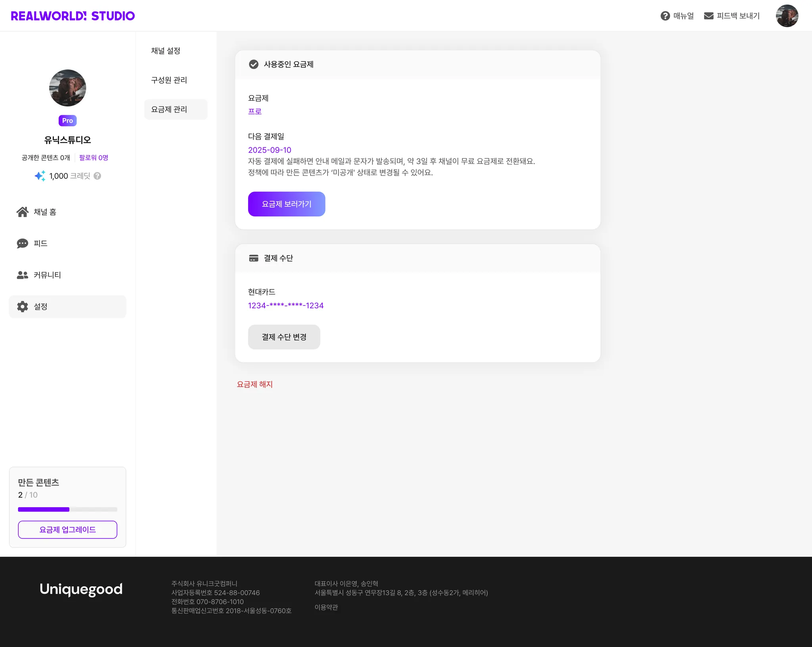Click the 요금제 업그레이드 button
Image resolution: width=812 pixels, height=647 pixels.
click(67, 530)
